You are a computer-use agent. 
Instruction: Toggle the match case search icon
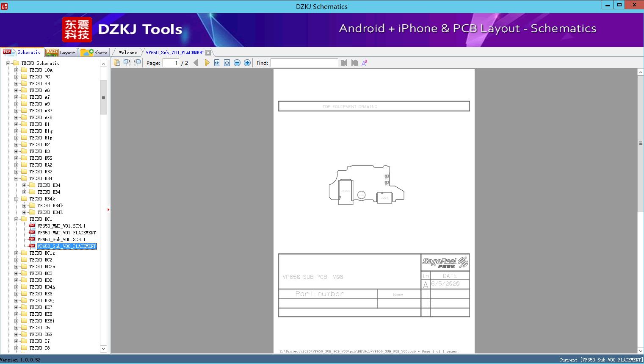[x=364, y=63]
